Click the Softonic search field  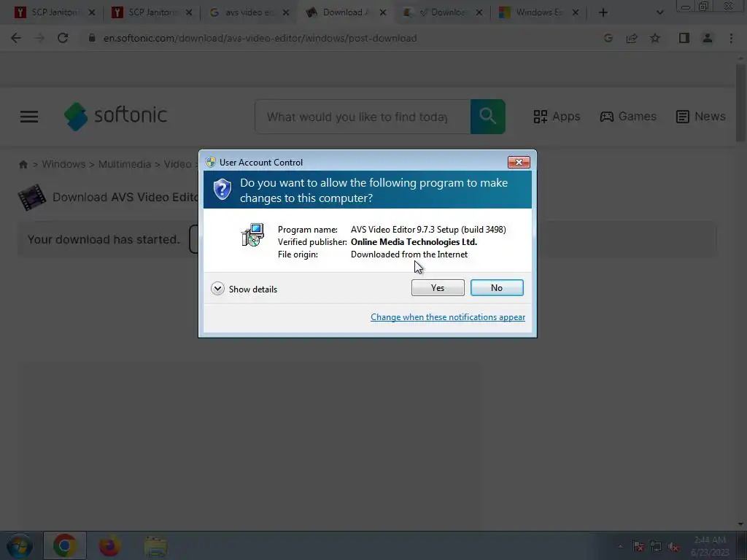tap(363, 117)
